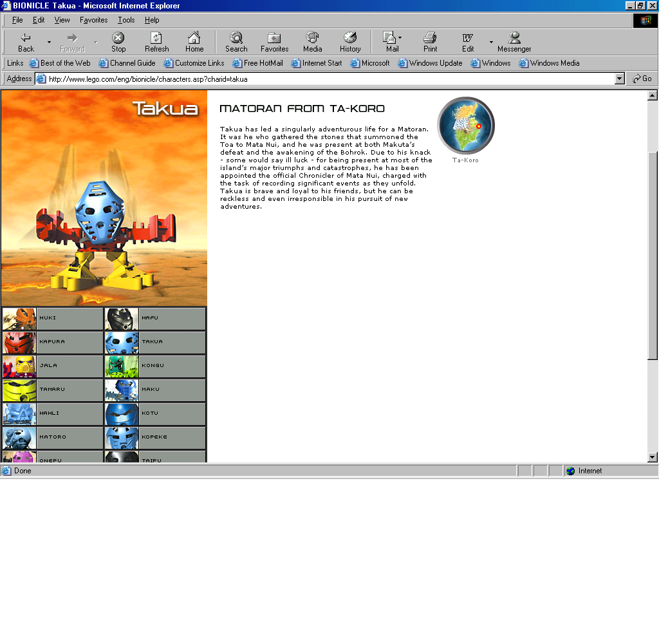Select the Kapura character entry
The height and width of the screenshot is (644, 659).
(x=53, y=343)
